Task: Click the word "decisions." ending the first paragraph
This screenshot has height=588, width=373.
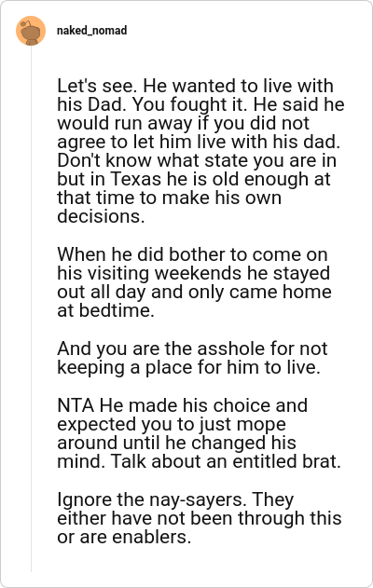Action: pyautogui.click(x=101, y=216)
